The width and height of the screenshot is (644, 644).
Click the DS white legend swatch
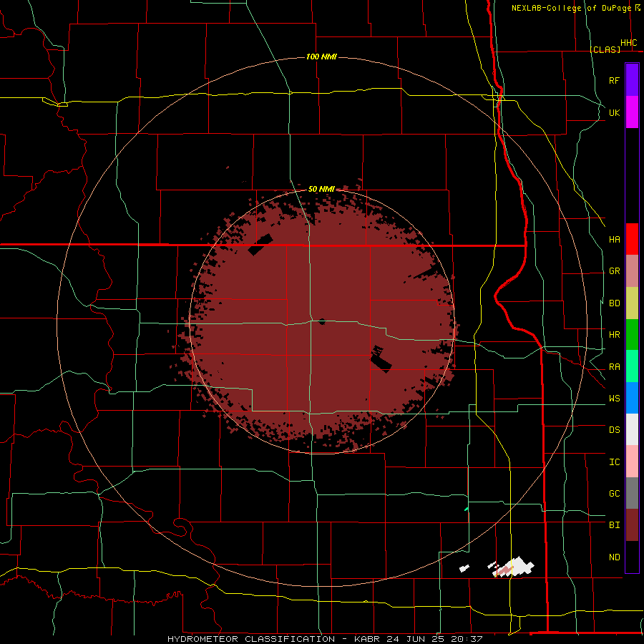point(632,429)
